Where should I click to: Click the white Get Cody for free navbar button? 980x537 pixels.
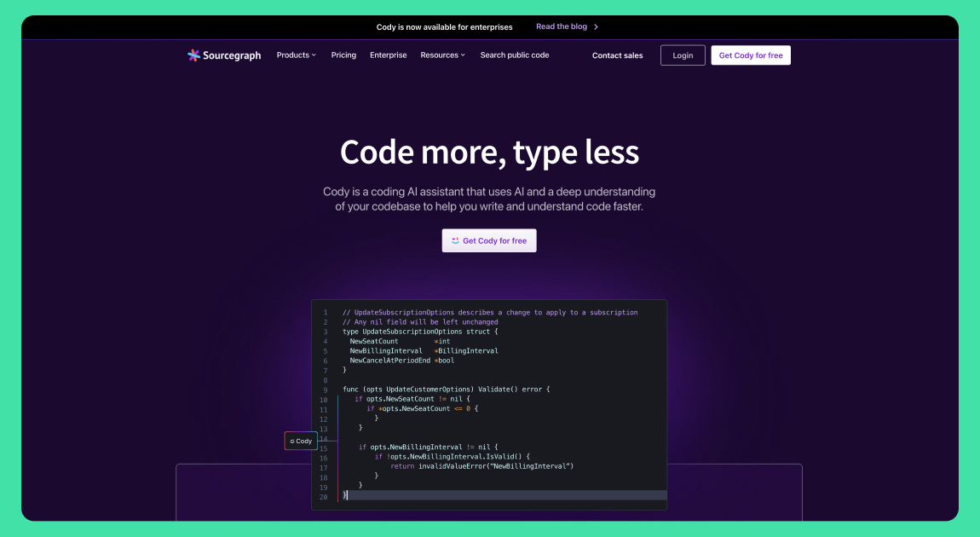pos(750,55)
